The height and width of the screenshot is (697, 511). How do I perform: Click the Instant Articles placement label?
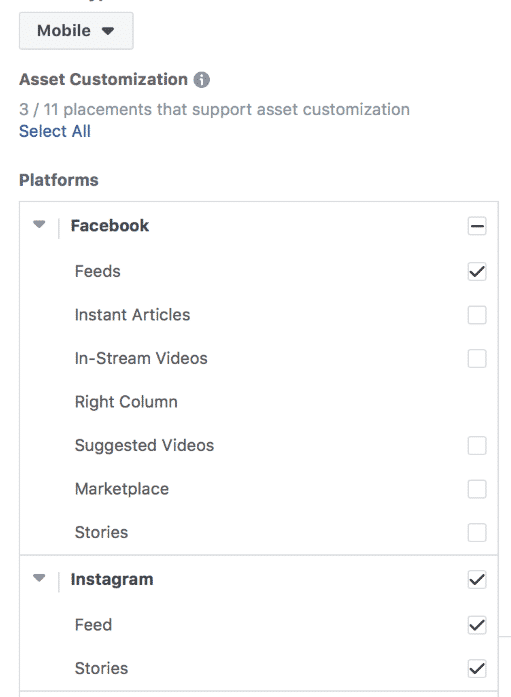point(132,315)
